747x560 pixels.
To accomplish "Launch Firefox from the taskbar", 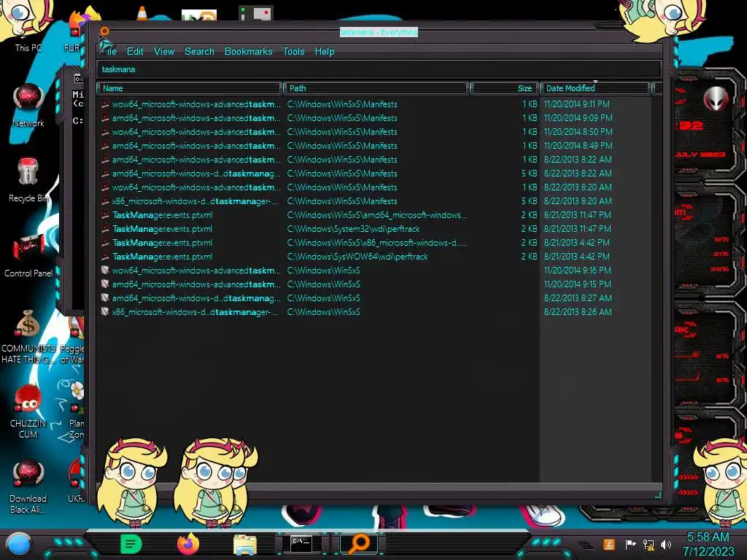I will (187, 544).
